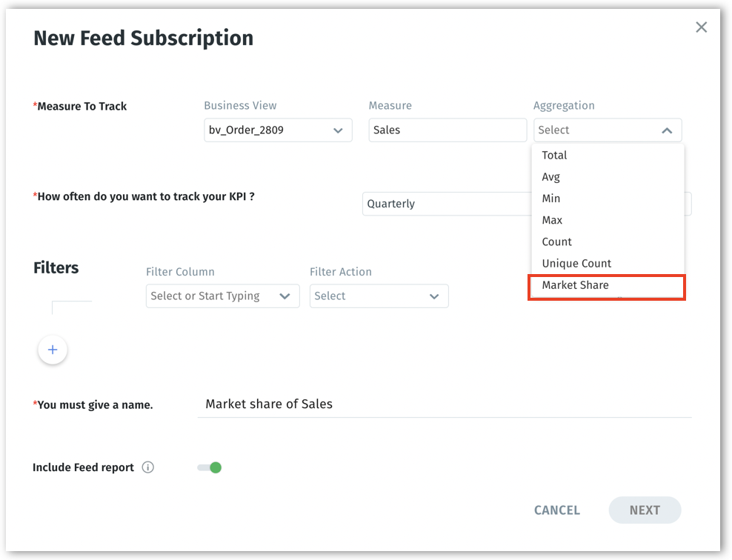Screen dimensions: 732x560
Task: Select Market Share aggregation option
Action: [575, 285]
